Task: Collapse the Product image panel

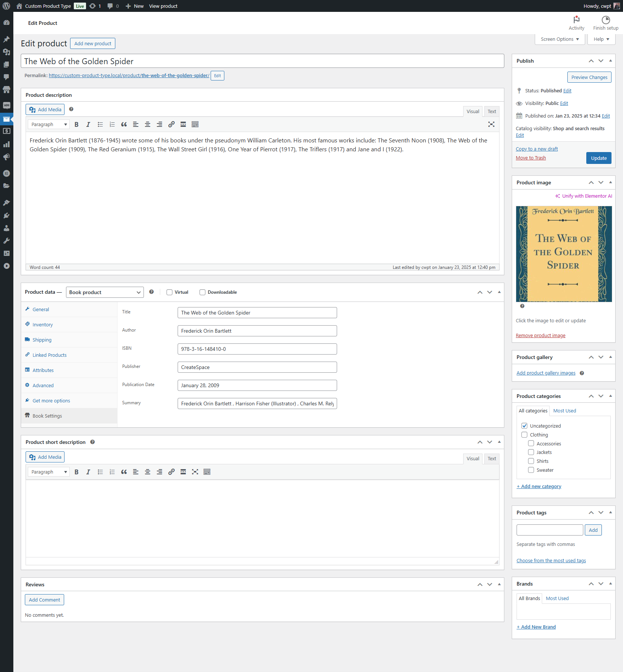Action: [610, 182]
